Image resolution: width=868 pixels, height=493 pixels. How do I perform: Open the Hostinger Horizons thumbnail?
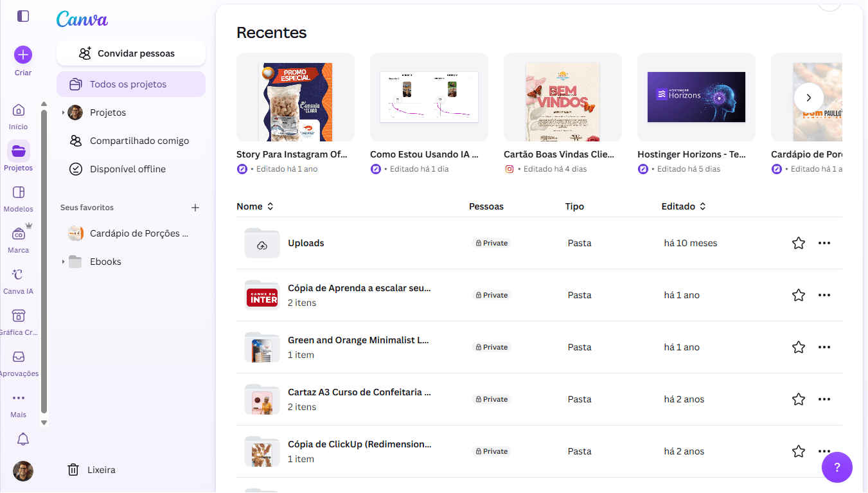coord(696,97)
